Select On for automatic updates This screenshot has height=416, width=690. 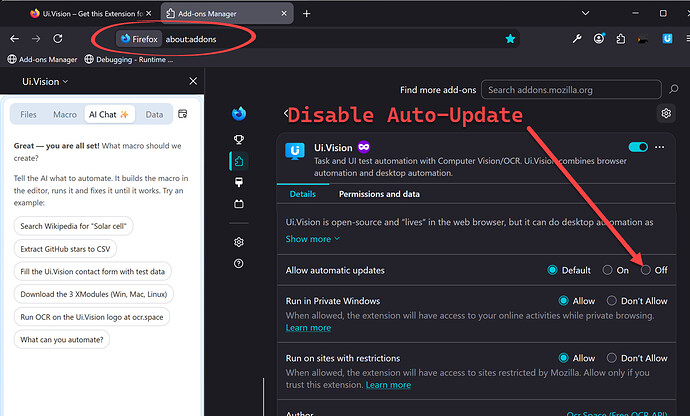pos(607,270)
